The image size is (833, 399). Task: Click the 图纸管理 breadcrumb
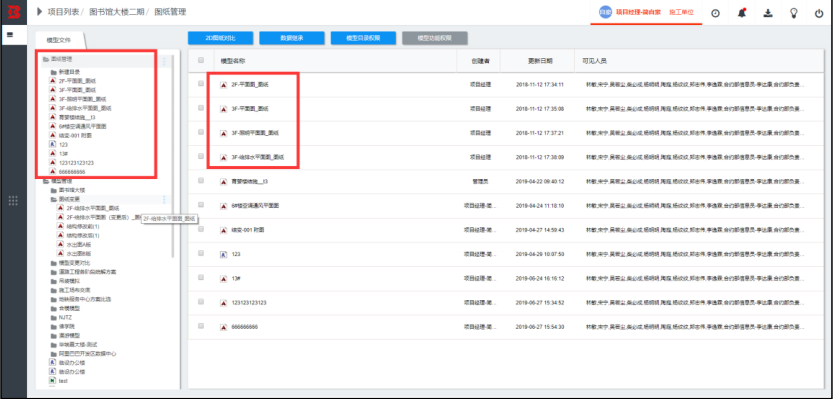170,12
